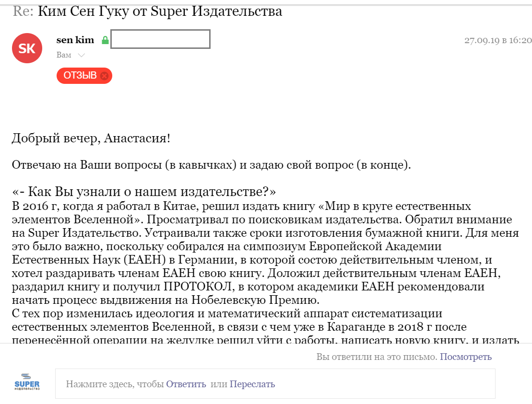Click the quoted question about нашем издательстве
Viewport: 532px width, 404px height.
point(144,192)
